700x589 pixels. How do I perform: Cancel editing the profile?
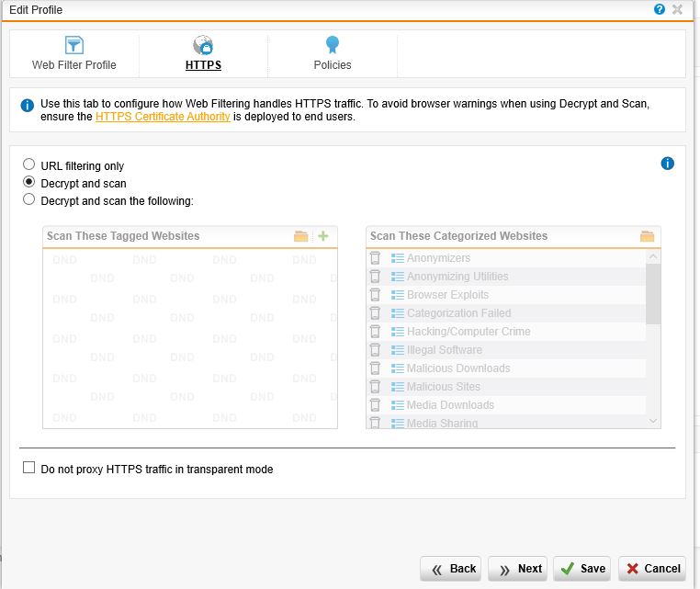(652, 569)
